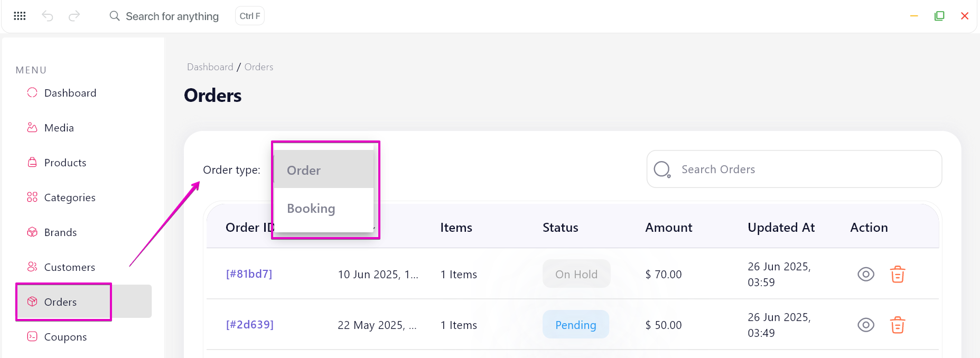Viewport: 980px width, 358px height.
Task: Focus the Search Orders input field
Action: 794,169
